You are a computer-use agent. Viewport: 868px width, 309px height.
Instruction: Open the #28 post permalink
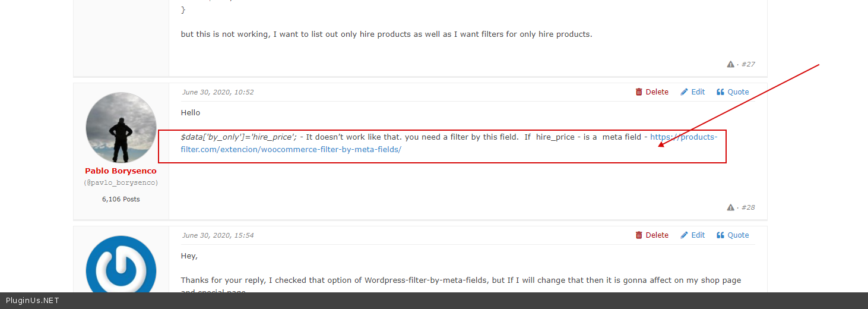coord(748,207)
